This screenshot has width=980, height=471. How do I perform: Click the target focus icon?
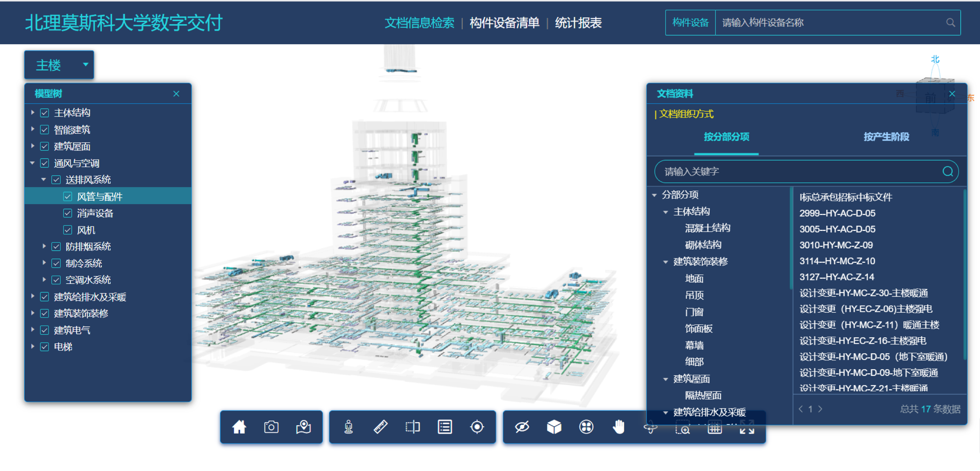point(477,427)
